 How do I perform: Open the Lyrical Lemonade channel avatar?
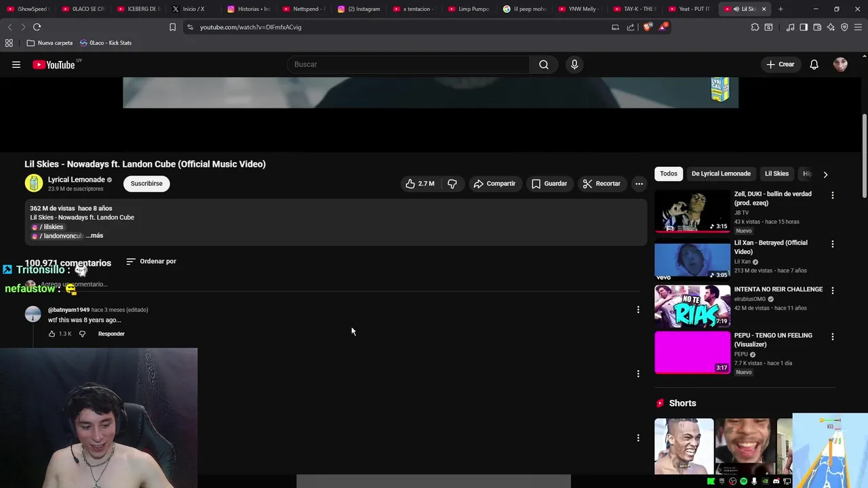(x=33, y=183)
